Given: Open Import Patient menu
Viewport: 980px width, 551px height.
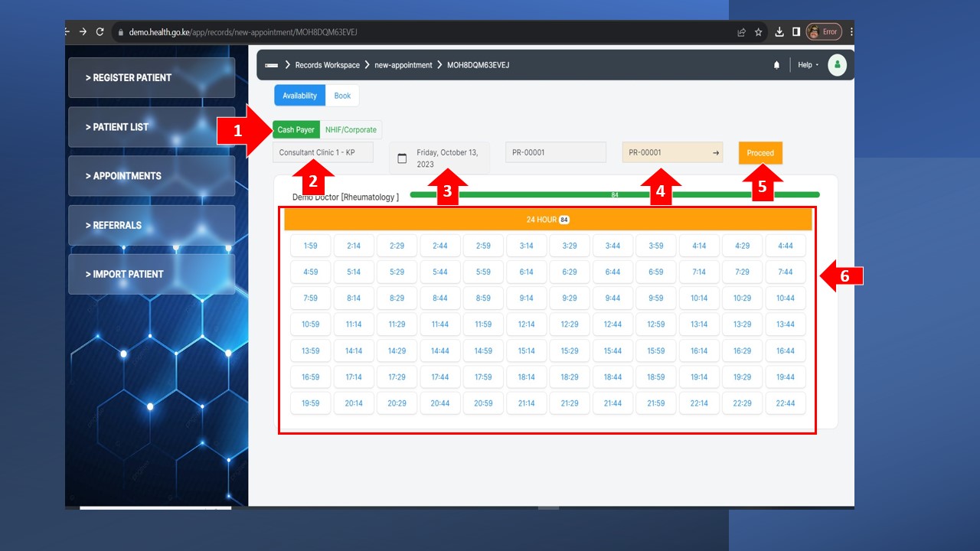Looking at the screenshot, I should pos(152,274).
